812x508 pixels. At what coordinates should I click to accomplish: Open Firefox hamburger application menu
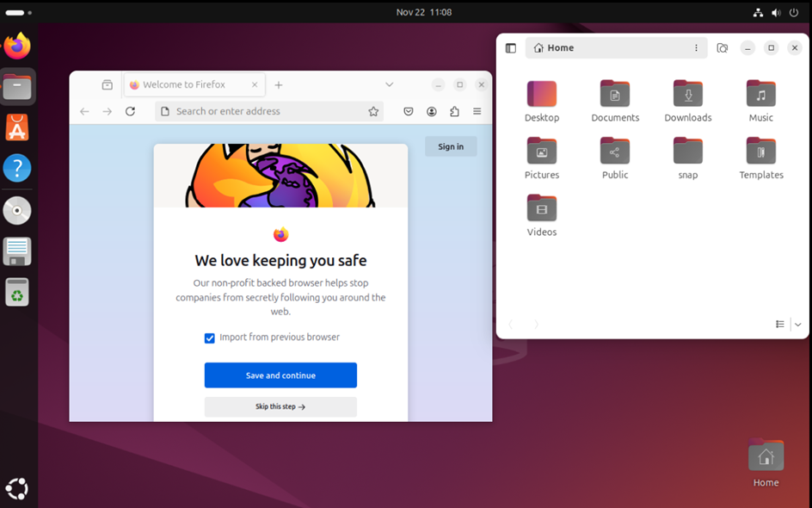[x=477, y=111]
